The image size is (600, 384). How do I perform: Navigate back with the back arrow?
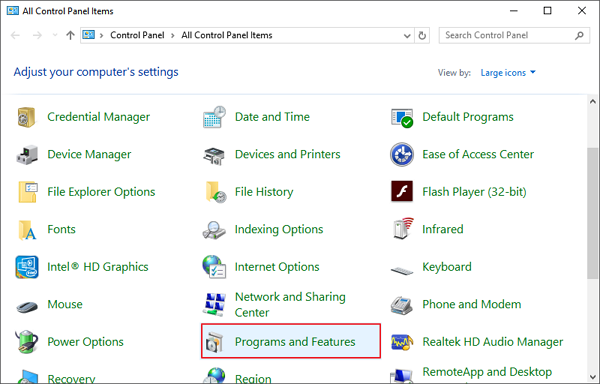[x=15, y=36]
